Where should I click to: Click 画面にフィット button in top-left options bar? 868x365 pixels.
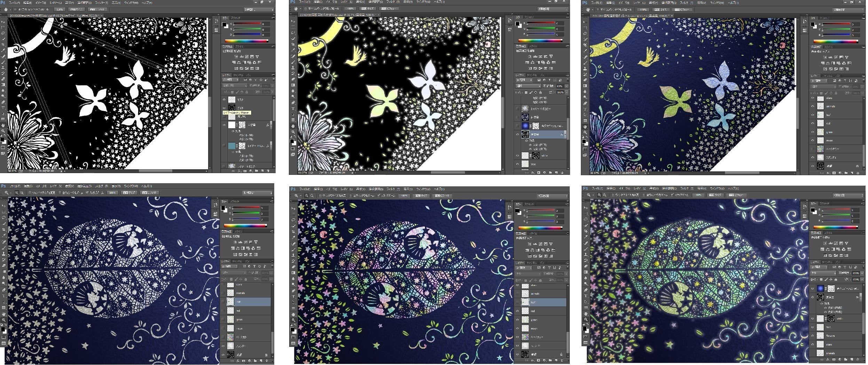(97, 9)
